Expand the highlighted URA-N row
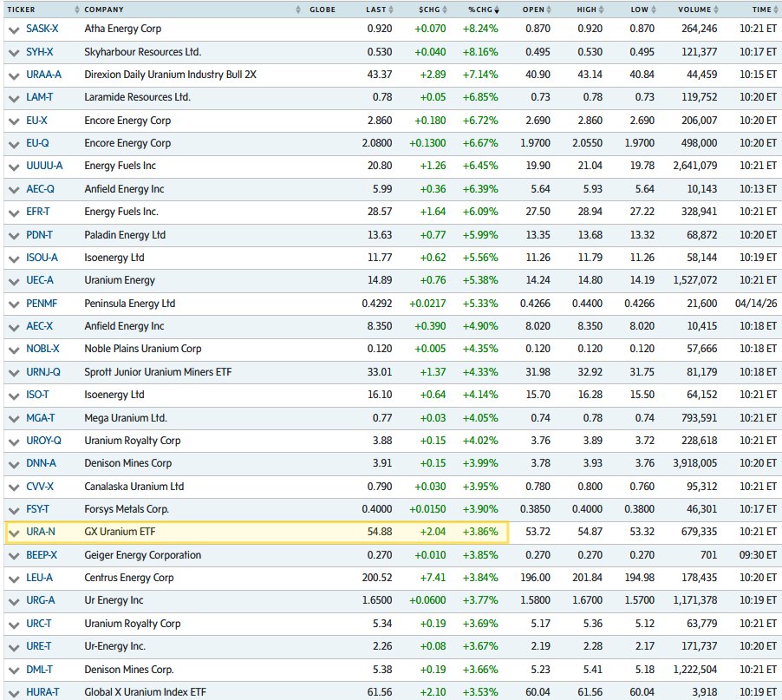This screenshot has width=782, height=700. [x=13, y=532]
